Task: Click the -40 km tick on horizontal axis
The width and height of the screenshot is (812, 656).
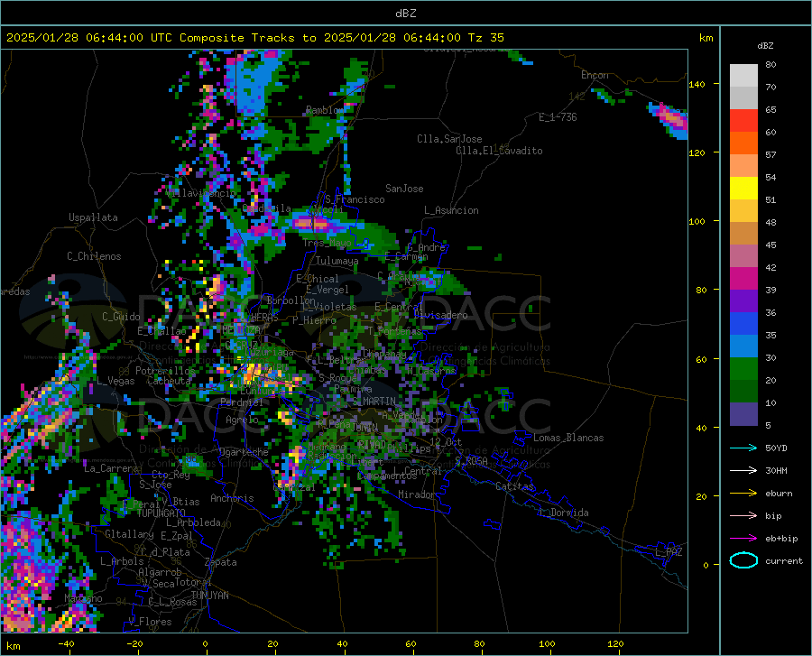Action: pos(66,643)
